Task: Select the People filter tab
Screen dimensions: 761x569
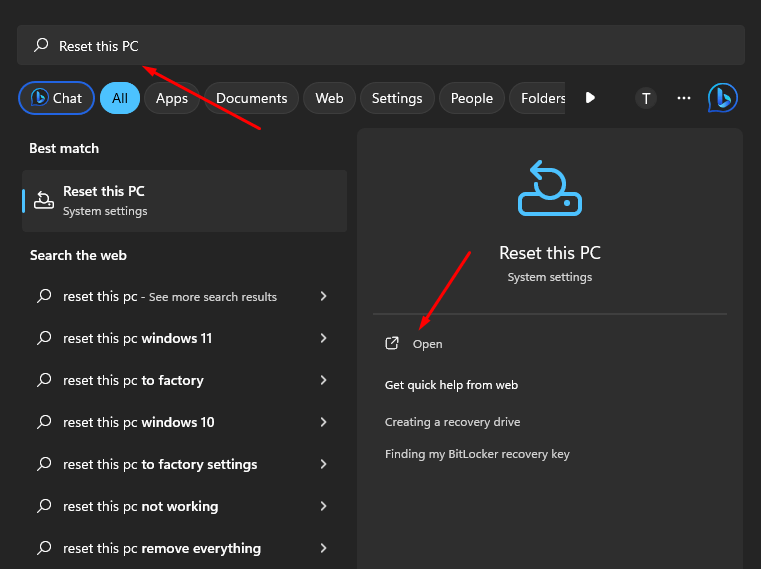Action: point(471,98)
